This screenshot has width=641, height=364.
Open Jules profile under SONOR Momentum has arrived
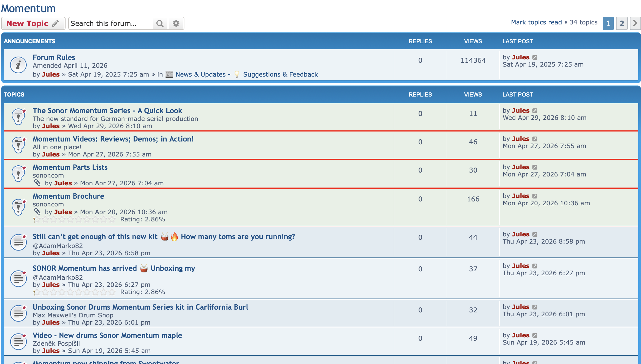tap(51, 285)
